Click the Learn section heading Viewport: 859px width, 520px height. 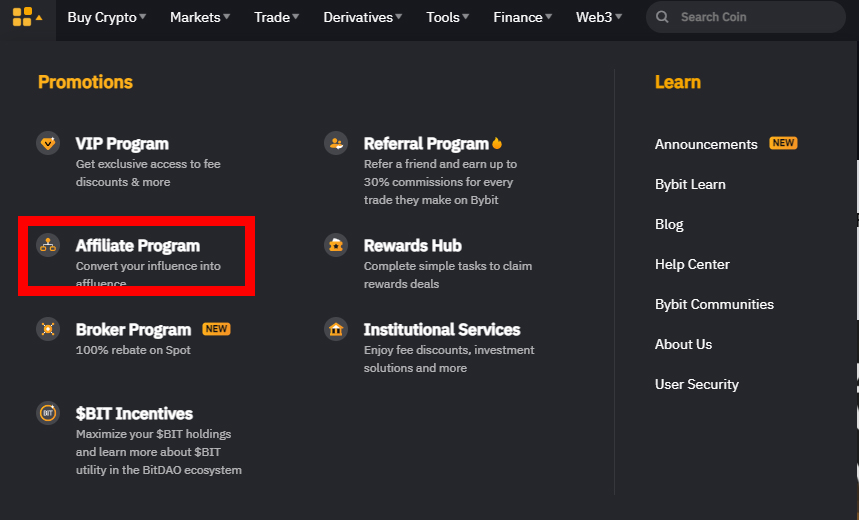tap(678, 82)
